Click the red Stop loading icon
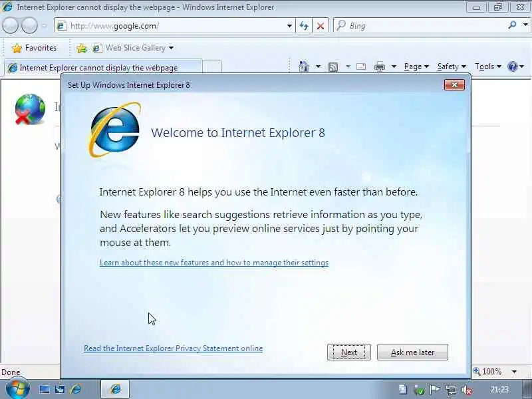 (x=321, y=26)
